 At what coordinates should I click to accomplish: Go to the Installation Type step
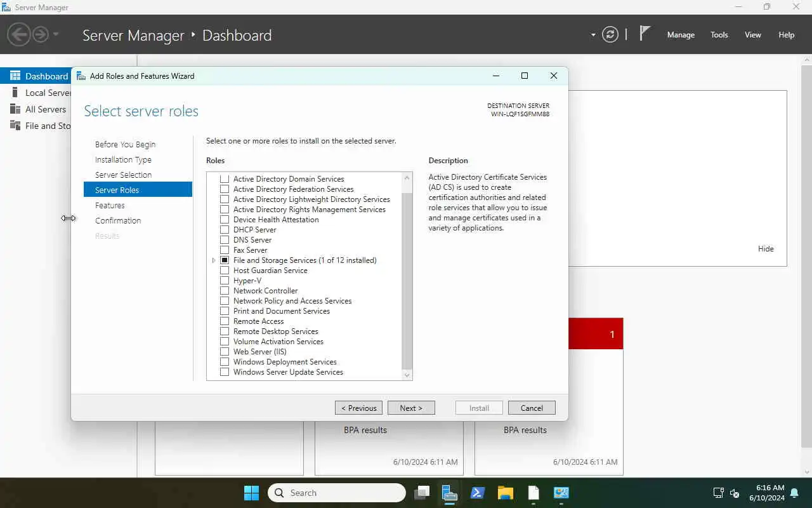123,159
